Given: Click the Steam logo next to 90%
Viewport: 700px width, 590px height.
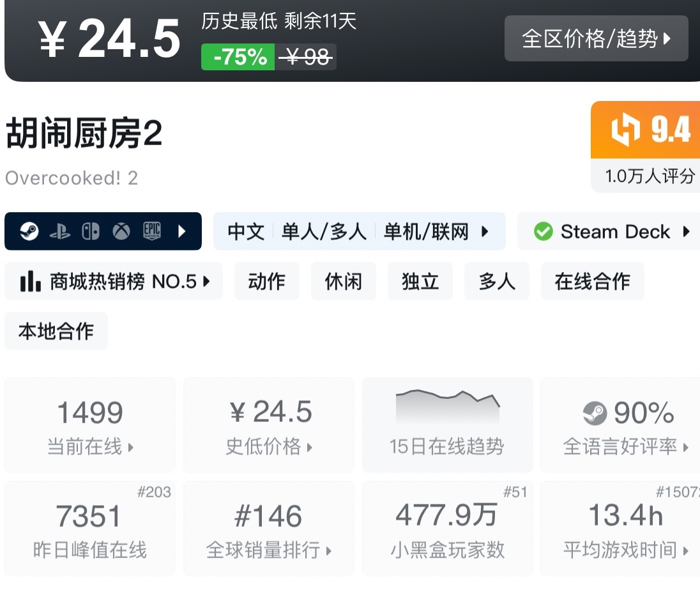Looking at the screenshot, I should [595, 414].
